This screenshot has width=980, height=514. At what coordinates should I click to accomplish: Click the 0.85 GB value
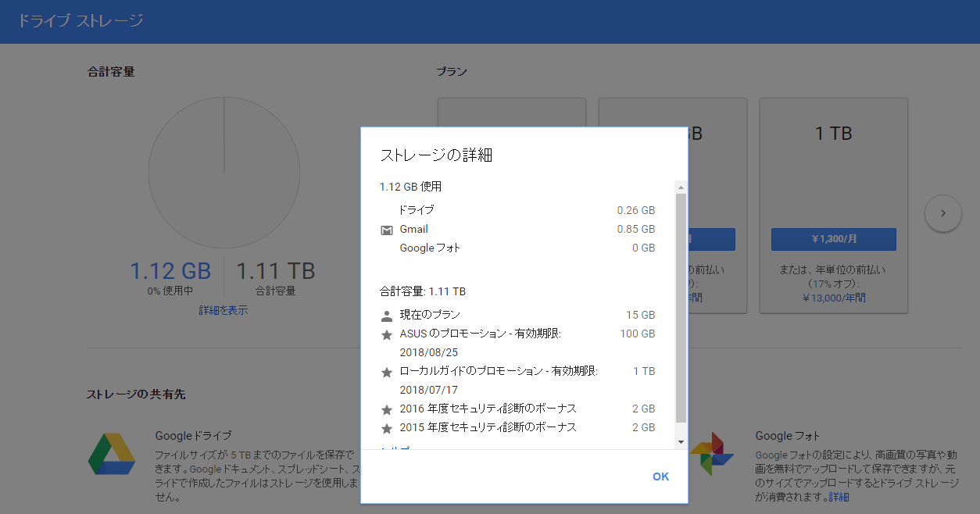(636, 229)
